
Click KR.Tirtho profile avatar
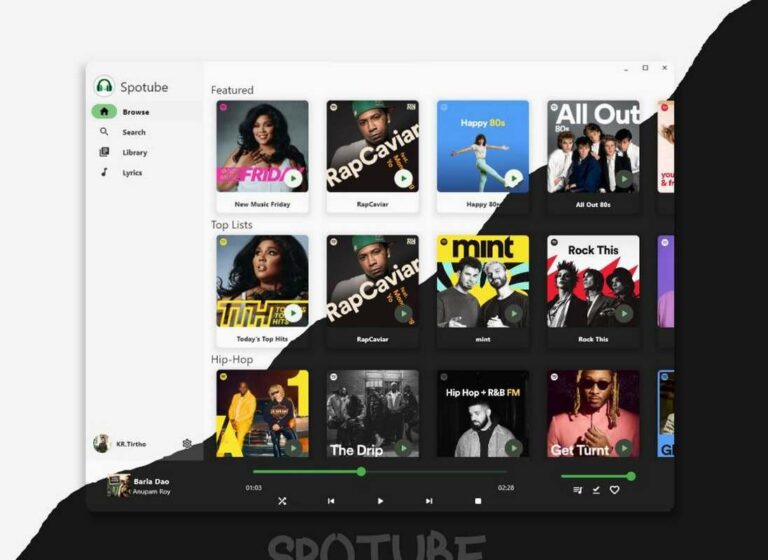click(101, 444)
